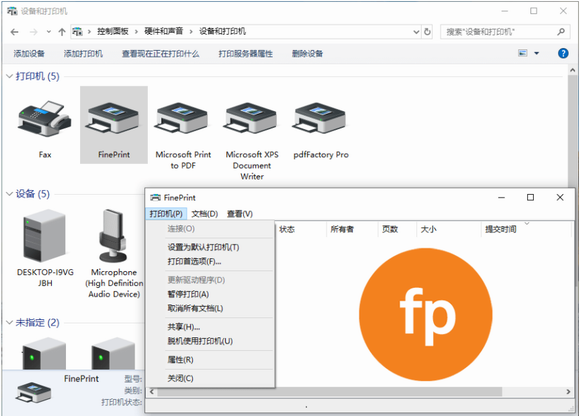Screen dimensions: 580x416
Task: Collapse the 设备 (5) group
Action: (x=9, y=194)
